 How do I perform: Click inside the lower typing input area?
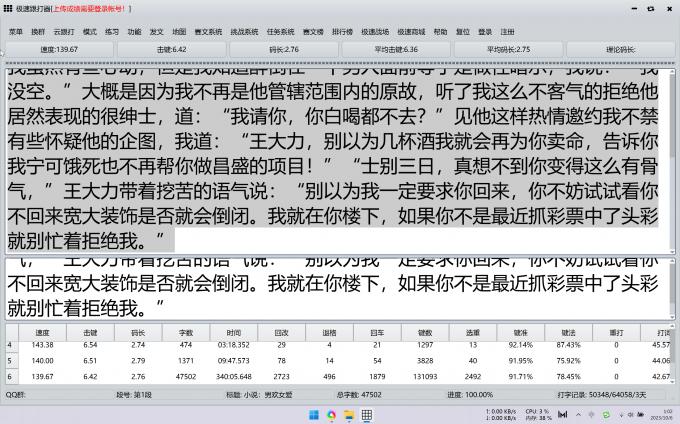click(x=337, y=289)
